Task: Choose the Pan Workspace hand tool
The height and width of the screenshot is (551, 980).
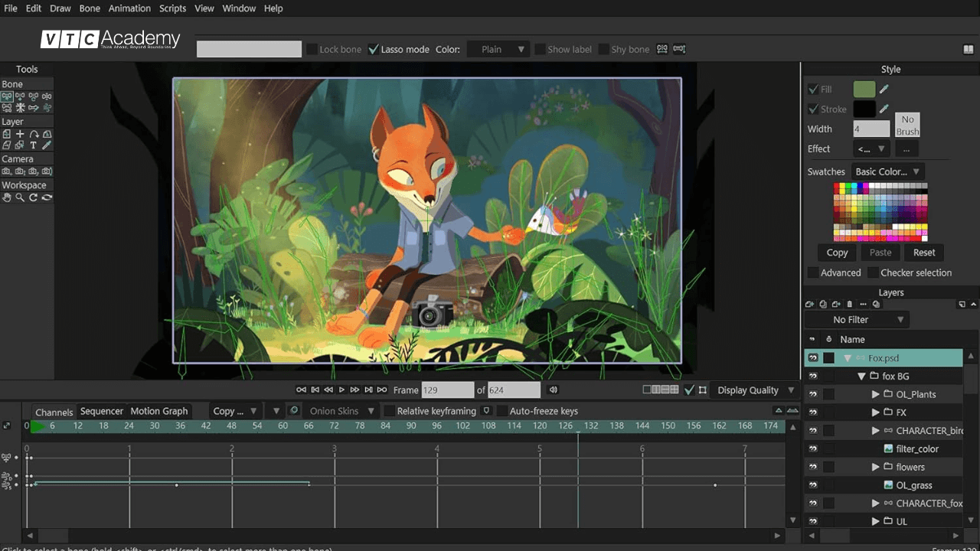Action: tap(7, 197)
